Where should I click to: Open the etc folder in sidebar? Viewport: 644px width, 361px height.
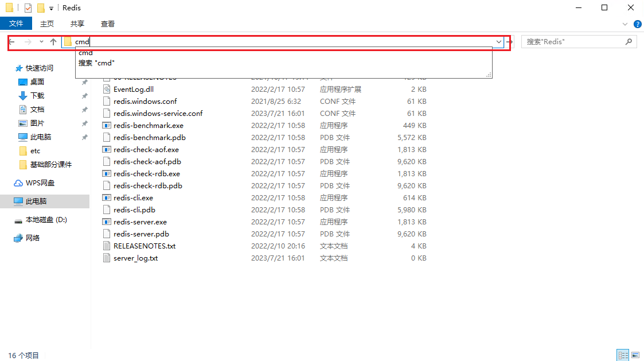pyautogui.click(x=36, y=151)
